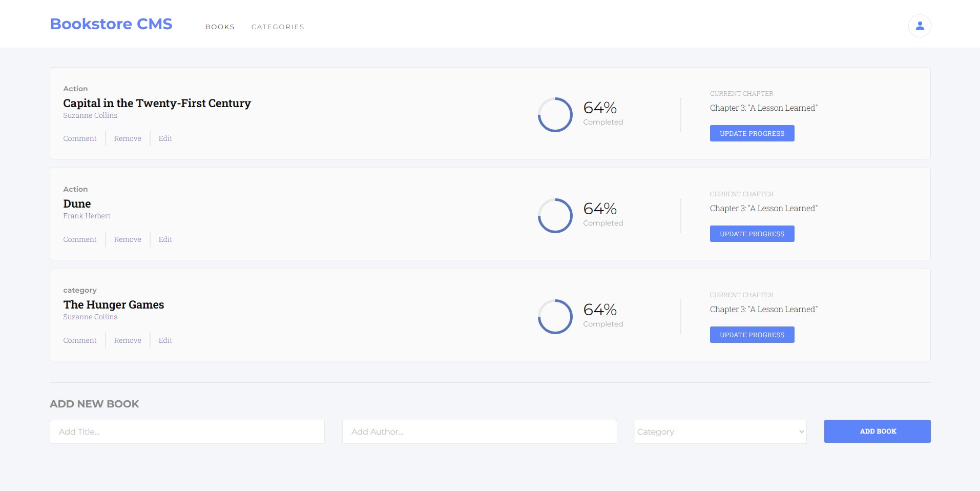Update progress for The Hunger Games
Image resolution: width=980 pixels, height=491 pixels.
pos(752,335)
